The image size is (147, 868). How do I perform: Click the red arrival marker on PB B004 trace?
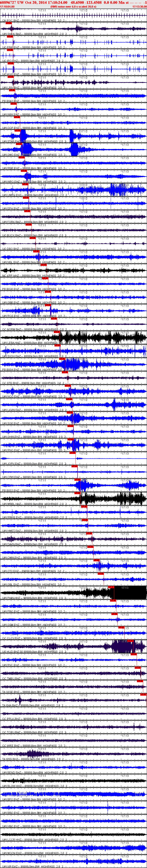[x=65, y=372]
